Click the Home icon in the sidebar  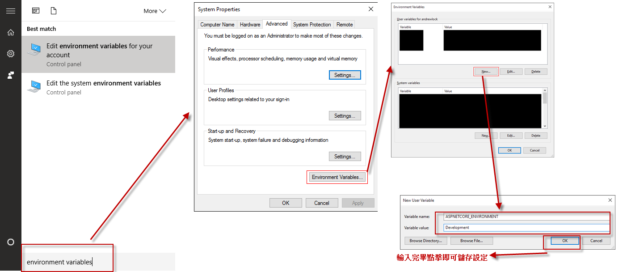[x=11, y=32]
